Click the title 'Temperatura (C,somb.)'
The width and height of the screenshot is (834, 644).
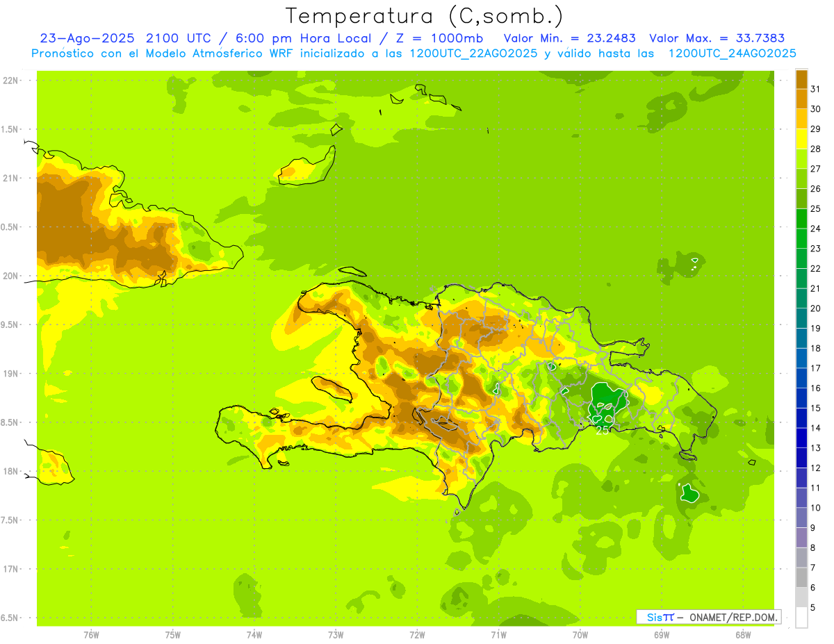[424, 17]
